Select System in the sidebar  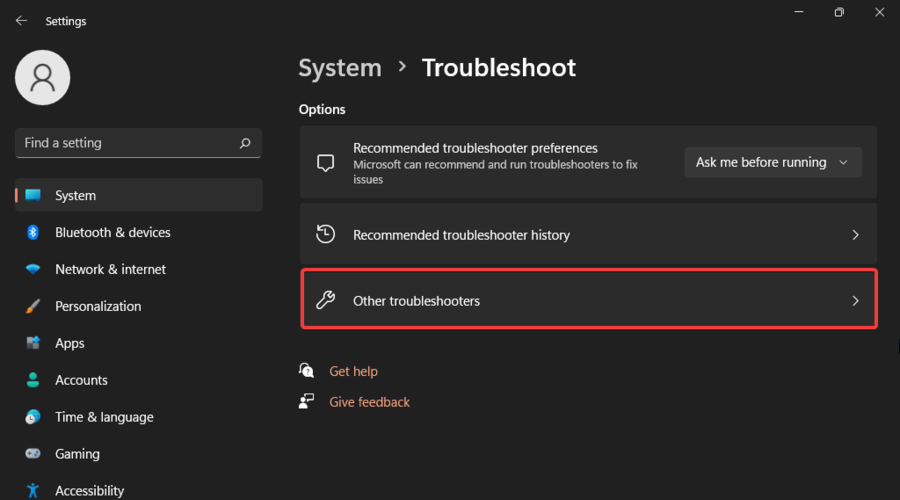[76, 196]
